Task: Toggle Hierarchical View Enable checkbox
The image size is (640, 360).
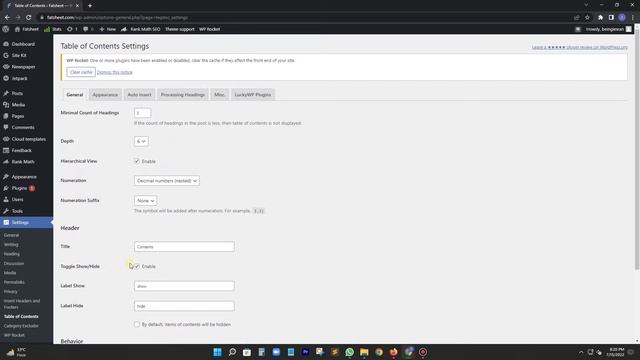Action: coord(137,161)
